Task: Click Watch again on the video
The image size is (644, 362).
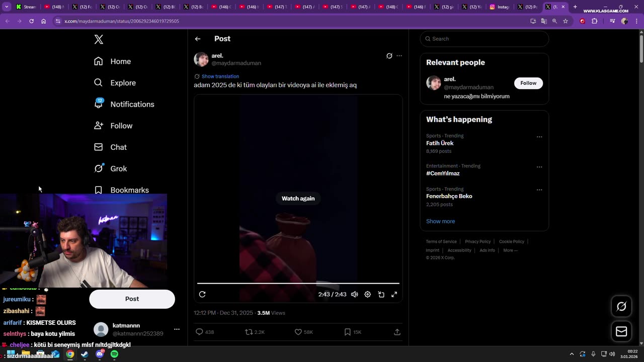Action: [298, 199]
